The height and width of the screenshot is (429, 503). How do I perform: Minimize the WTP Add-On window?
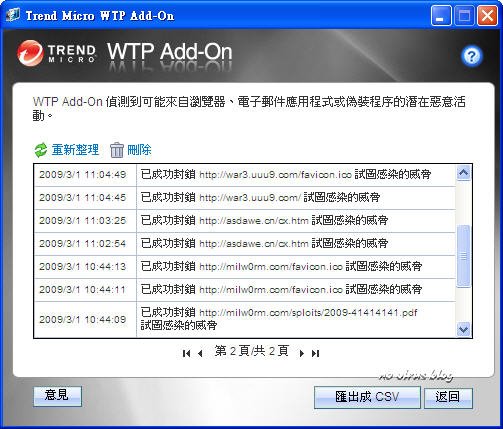pos(441,16)
